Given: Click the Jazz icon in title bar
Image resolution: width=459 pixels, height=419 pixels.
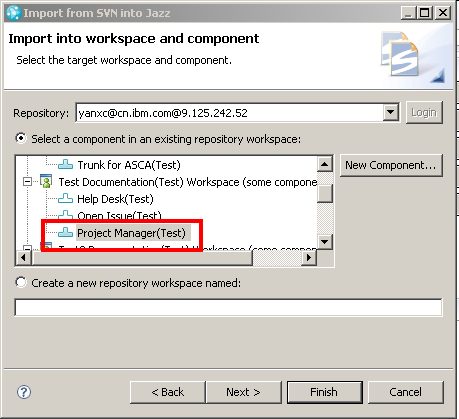Looking at the screenshot, I should 14,13.
